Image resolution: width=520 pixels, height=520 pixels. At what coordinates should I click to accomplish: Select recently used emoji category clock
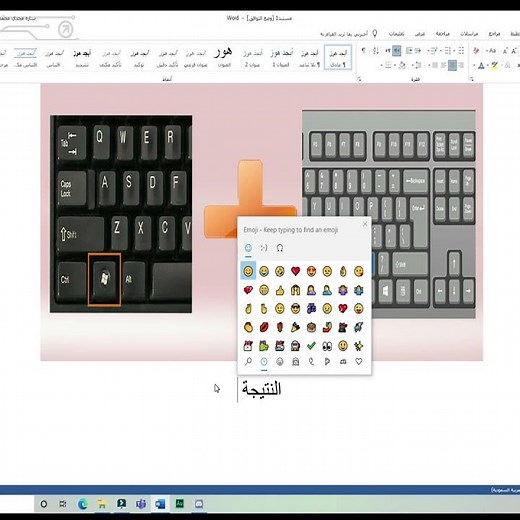coord(264,361)
